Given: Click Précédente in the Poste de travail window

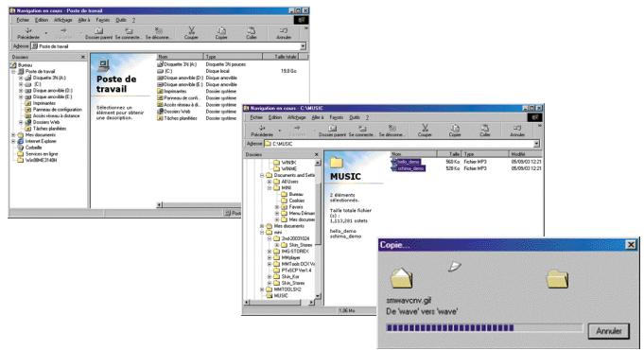Looking at the screenshot, I should pos(28,33).
